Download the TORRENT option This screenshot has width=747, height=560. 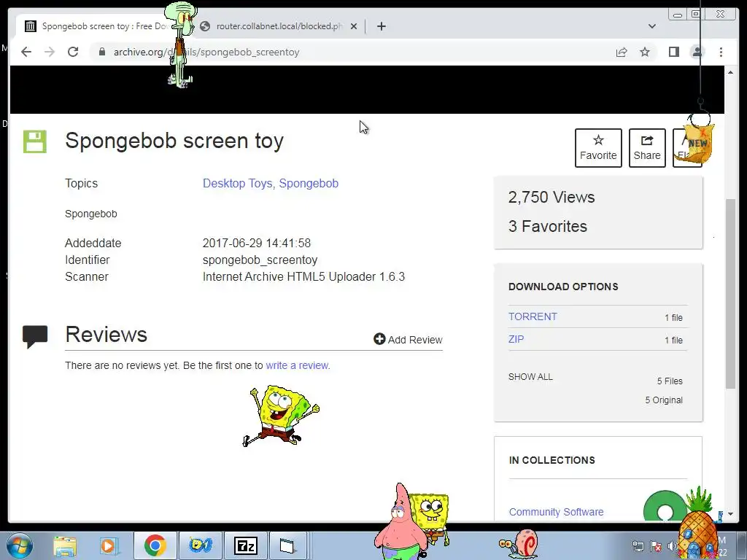(533, 316)
